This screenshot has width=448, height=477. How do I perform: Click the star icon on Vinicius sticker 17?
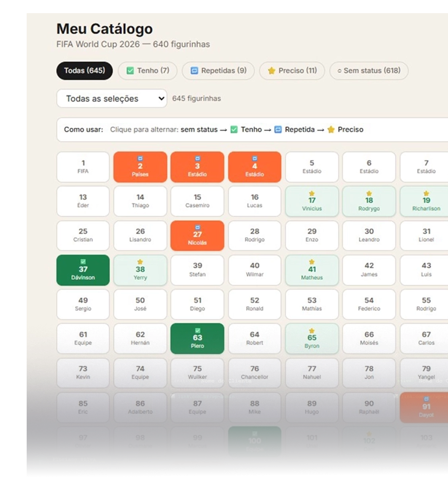tap(312, 194)
